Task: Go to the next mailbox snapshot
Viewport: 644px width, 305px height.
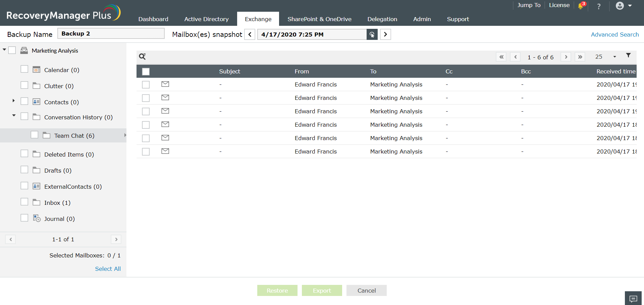Action: (x=385, y=35)
